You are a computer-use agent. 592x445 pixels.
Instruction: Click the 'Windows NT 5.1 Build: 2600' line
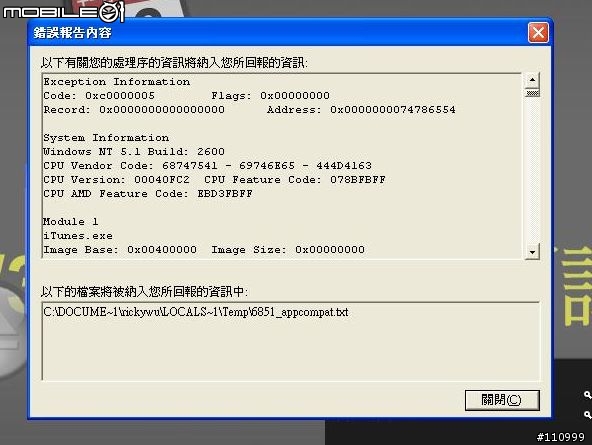click(x=134, y=152)
